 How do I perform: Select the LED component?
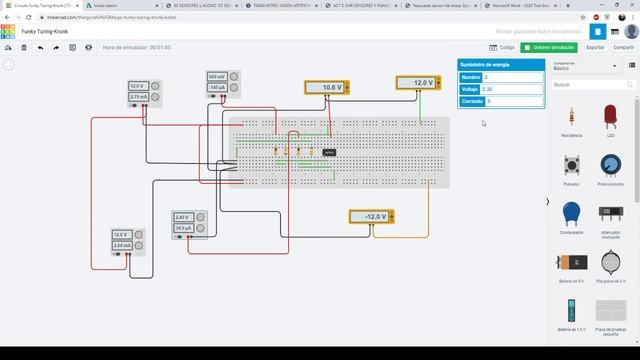click(611, 121)
